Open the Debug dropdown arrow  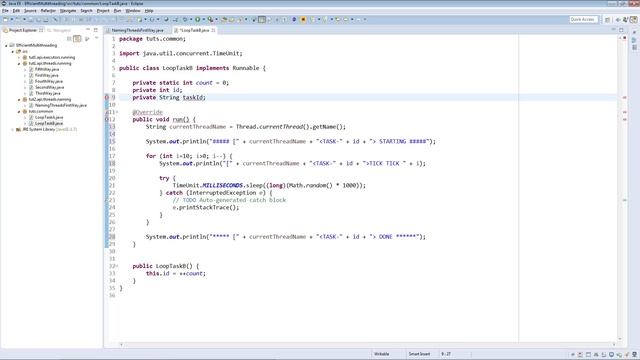click(191, 19)
